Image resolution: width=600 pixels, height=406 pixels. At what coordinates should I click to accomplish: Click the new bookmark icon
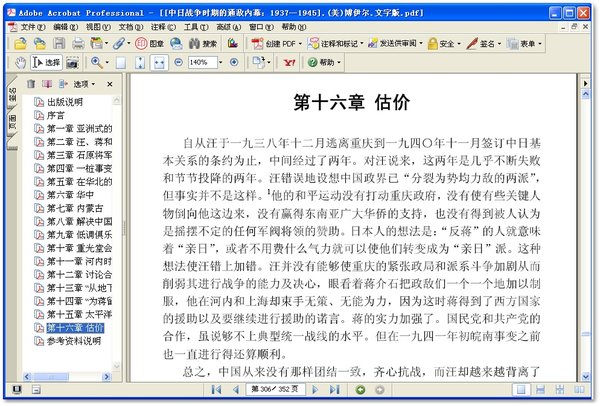pyautogui.click(x=47, y=84)
